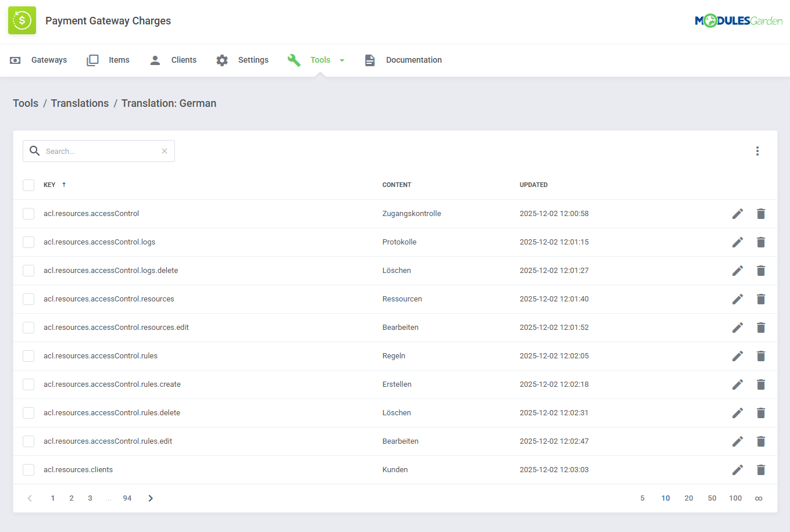Open the kebab menu above the table
Screen dimensions: 790x532
(x=757, y=151)
